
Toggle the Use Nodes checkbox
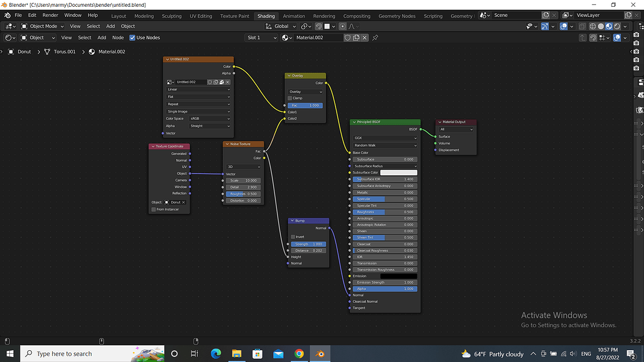(x=133, y=38)
